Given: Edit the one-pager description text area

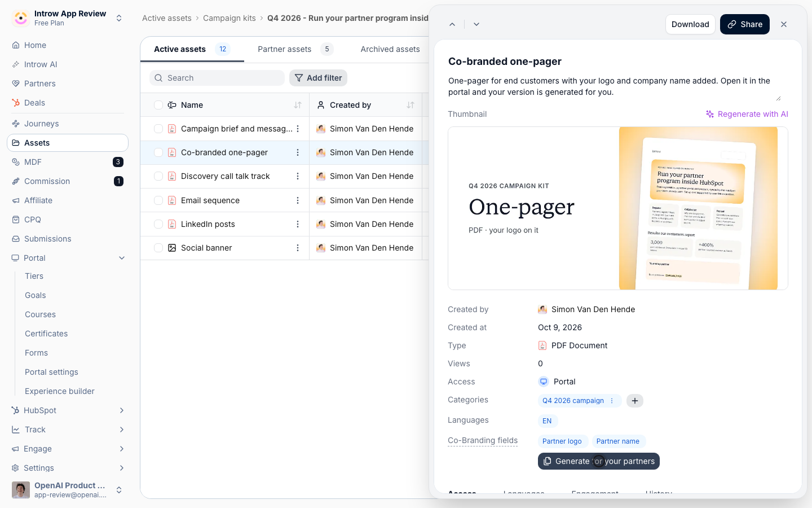Looking at the screenshot, I should pyautogui.click(x=615, y=87).
